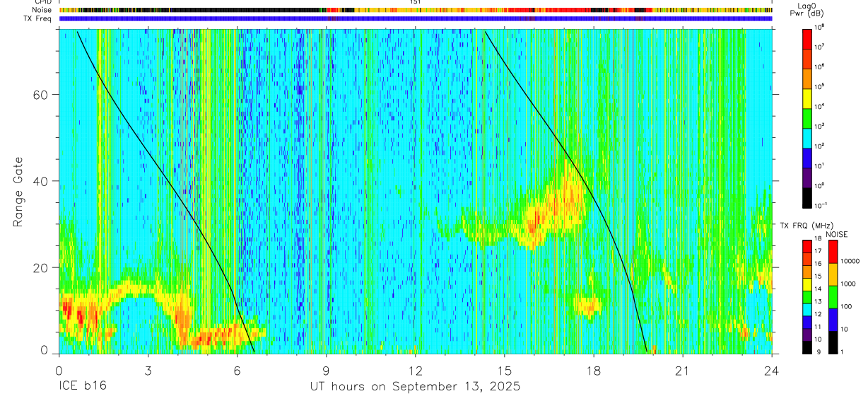Click the multicolored Noise strip above the plot
The width and height of the screenshot is (868, 401).
click(x=415, y=10)
